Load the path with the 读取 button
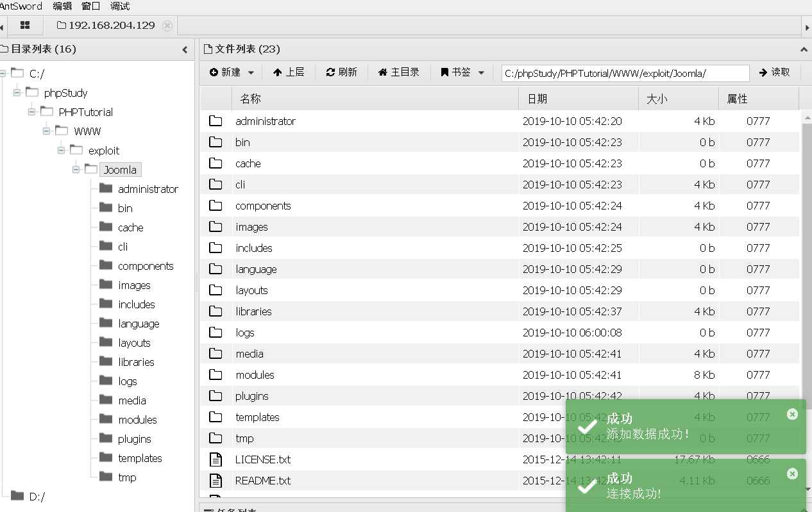This screenshot has width=812, height=512. tap(774, 72)
